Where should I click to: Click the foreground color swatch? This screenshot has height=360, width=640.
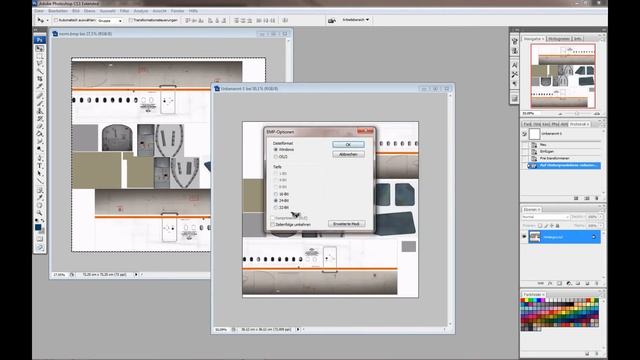click(x=38, y=227)
